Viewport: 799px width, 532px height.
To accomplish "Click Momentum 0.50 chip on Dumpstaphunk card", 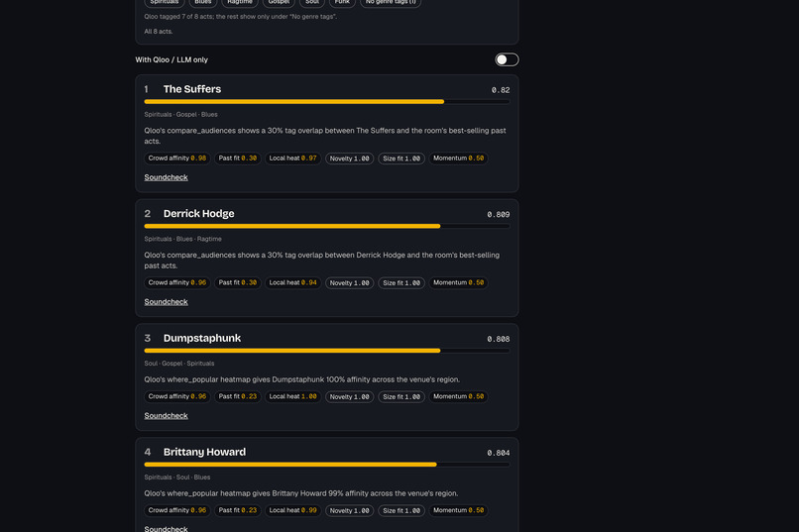I will [459, 396].
